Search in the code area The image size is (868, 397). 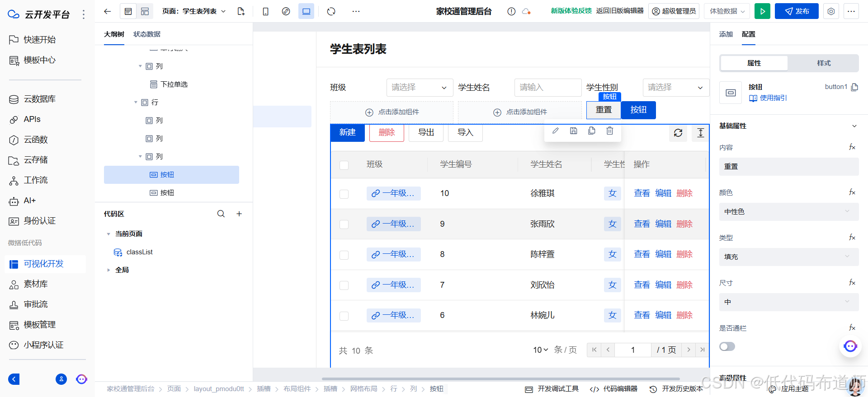(221, 214)
